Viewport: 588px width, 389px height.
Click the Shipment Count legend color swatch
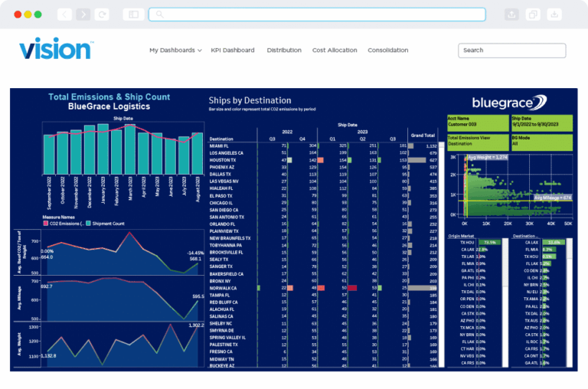88,224
